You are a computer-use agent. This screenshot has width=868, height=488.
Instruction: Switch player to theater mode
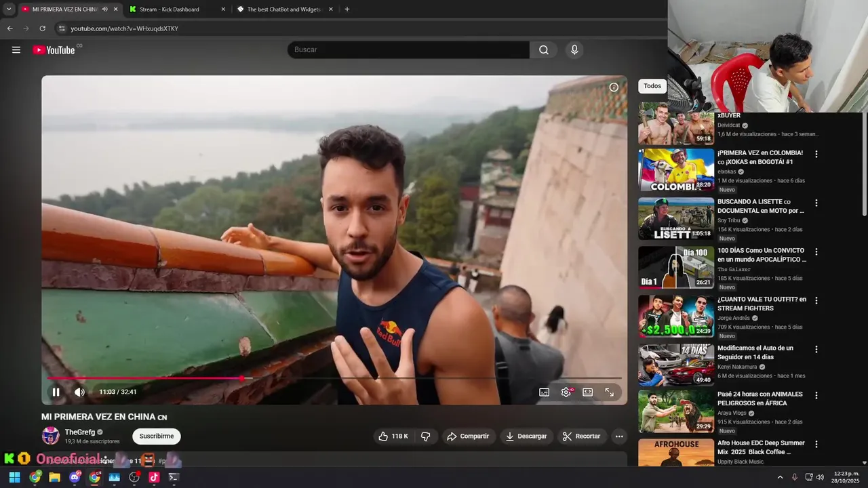tap(587, 392)
